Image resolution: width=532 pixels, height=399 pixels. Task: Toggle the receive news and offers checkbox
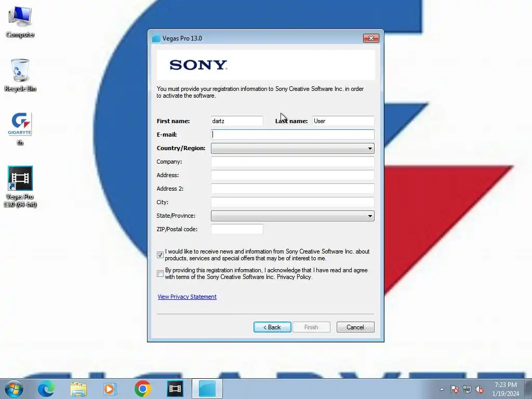tap(160, 255)
